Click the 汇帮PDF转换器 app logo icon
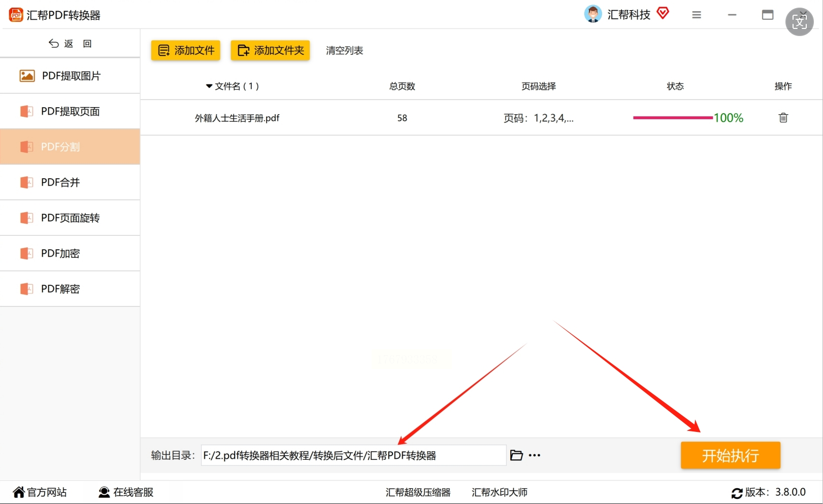823x504 pixels. pos(16,15)
